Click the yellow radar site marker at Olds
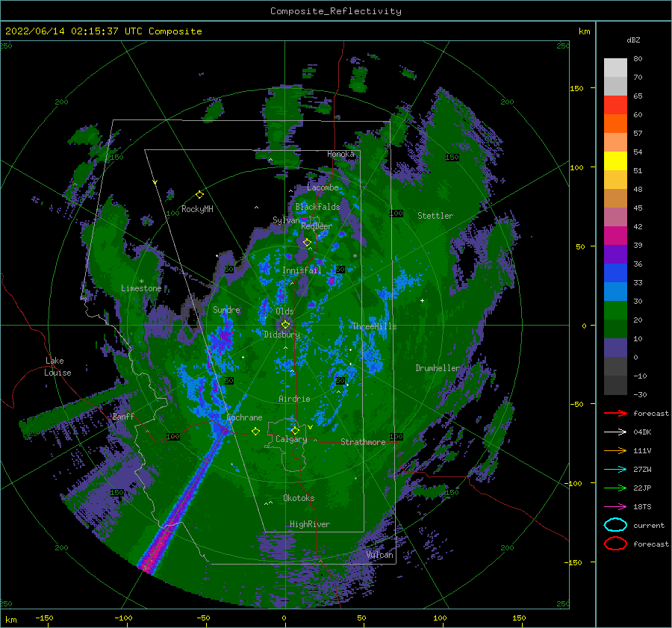 (x=285, y=325)
